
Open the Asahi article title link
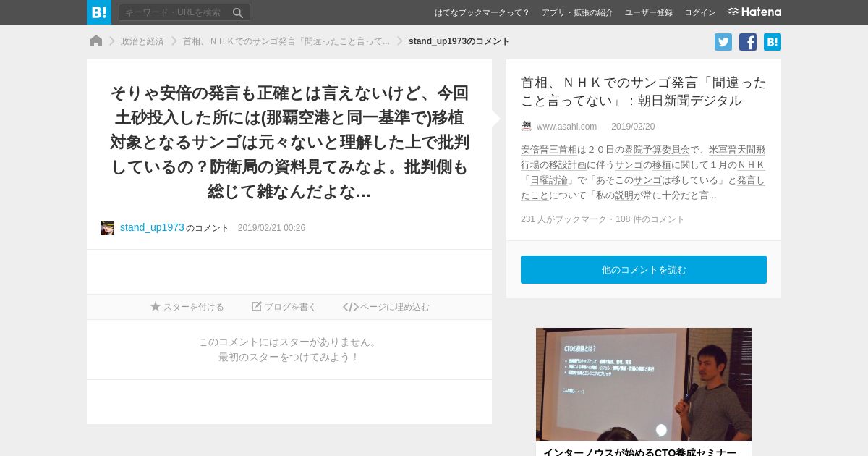(644, 91)
